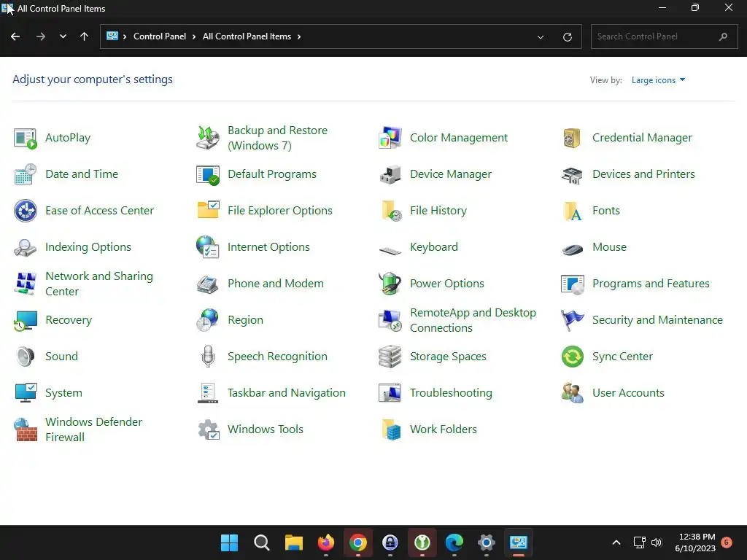Open the Keyboard icon
Screen dimensions: 747x560
tap(390, 249)
